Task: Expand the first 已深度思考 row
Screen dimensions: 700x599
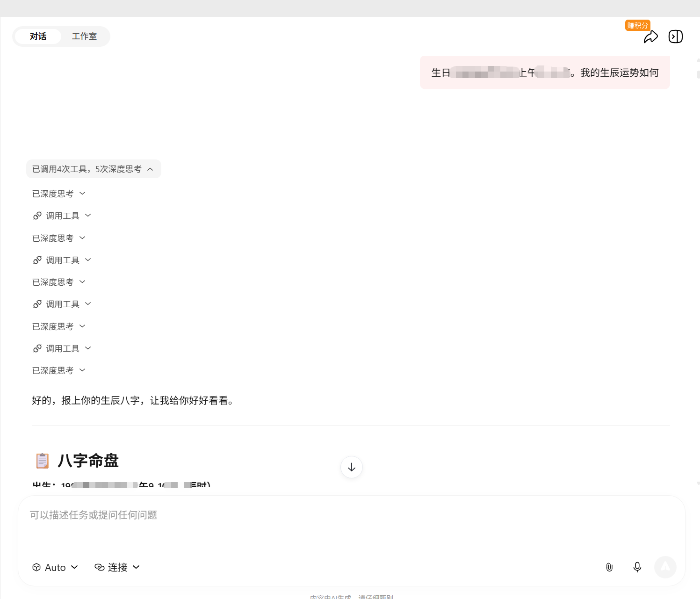Action: click(x=59, y=194)
